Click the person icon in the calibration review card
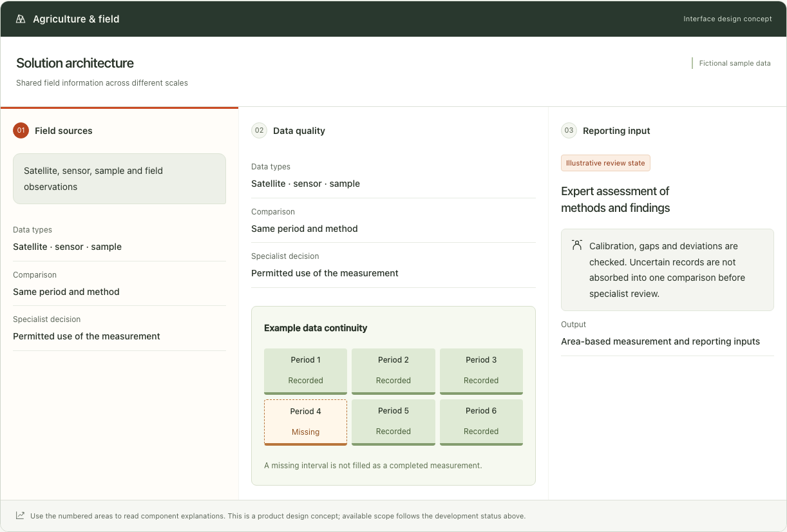This screenshot has width=787, height=532. pos(576,245)
